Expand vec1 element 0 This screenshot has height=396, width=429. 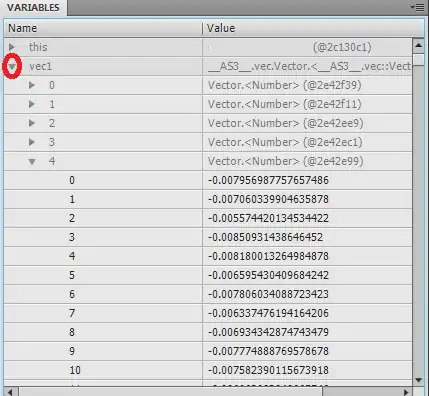pyautogui.click(x=32, y=85)
